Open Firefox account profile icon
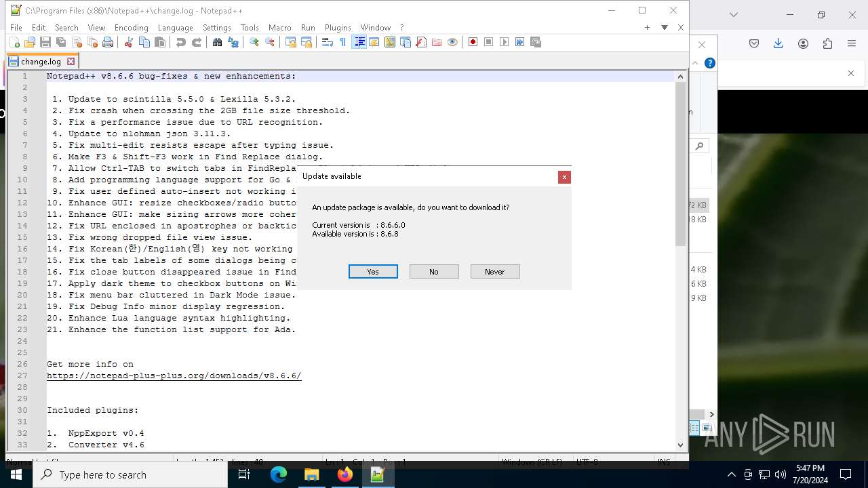868x488 pixels. (803, 43)
